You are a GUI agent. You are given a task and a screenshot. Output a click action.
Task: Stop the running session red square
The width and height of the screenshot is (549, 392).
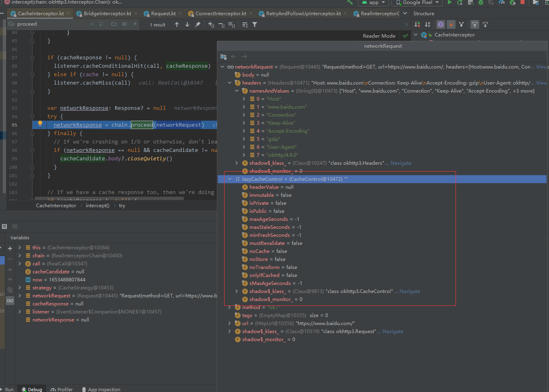point(523,2)
